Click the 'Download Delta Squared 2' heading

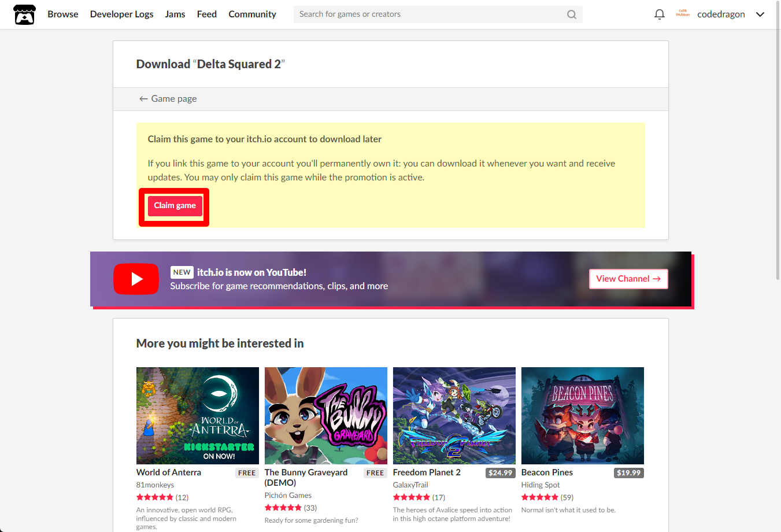[x=210, y=64]
